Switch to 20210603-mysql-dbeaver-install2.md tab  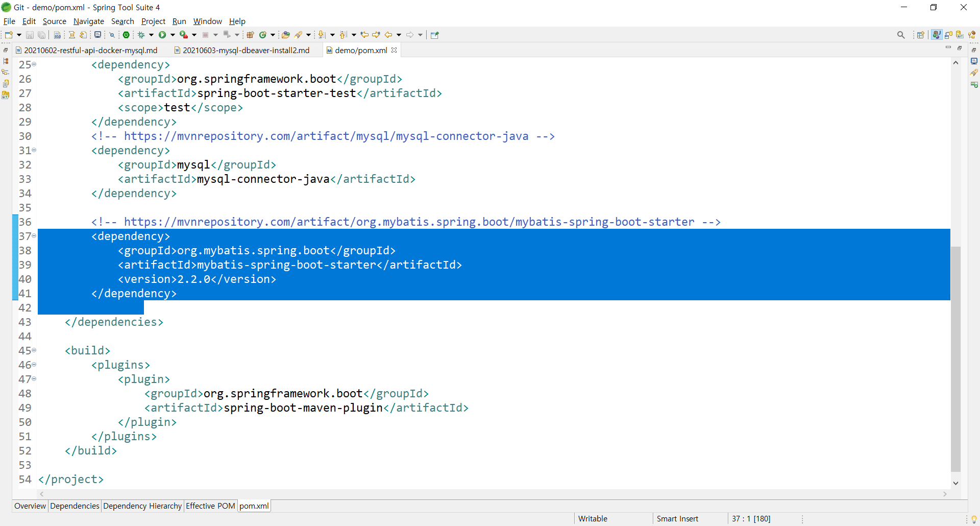click(242, 50)
